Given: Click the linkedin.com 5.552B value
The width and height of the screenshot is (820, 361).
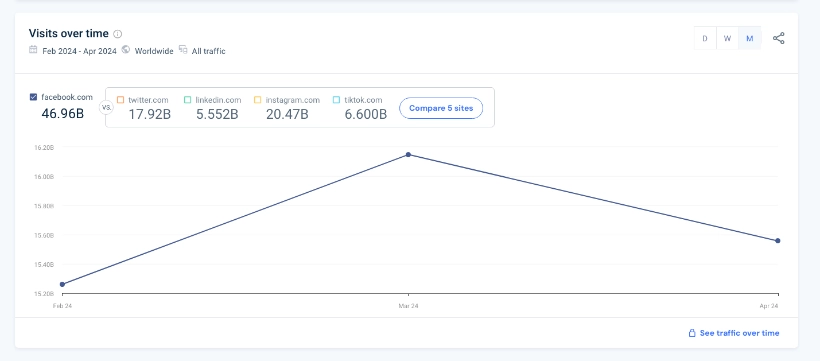Looking at the screenshot, I should (x=217, y=115).
